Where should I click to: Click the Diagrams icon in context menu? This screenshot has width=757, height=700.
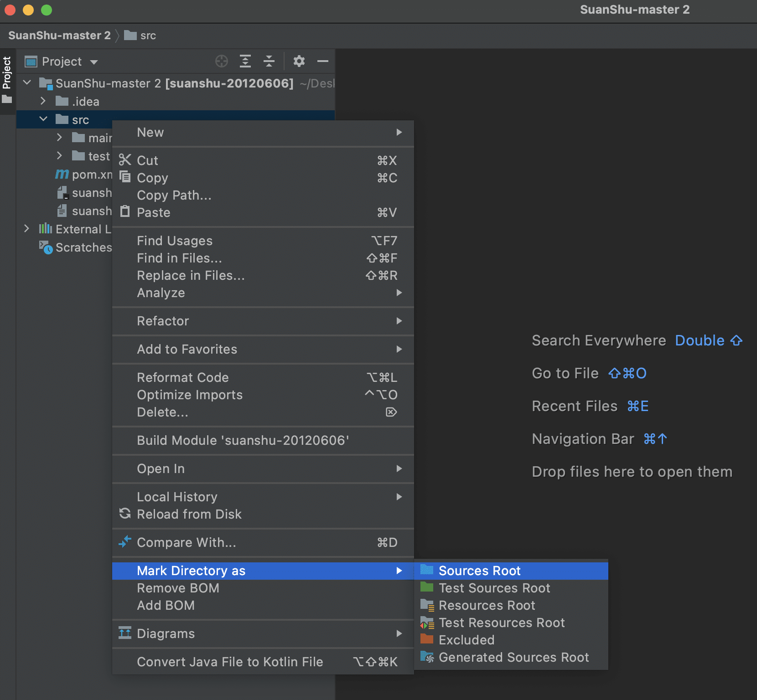tap(125, 633)
